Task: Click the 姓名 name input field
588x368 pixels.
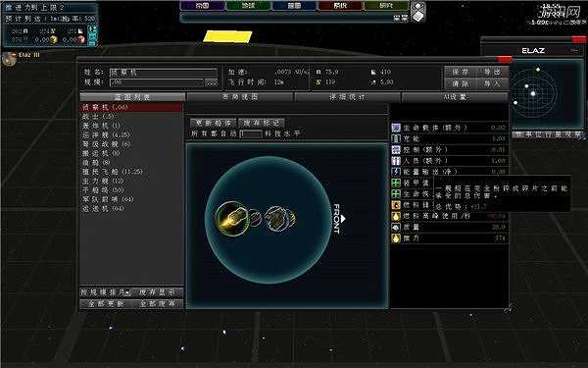Action: (x=163, y=73)
